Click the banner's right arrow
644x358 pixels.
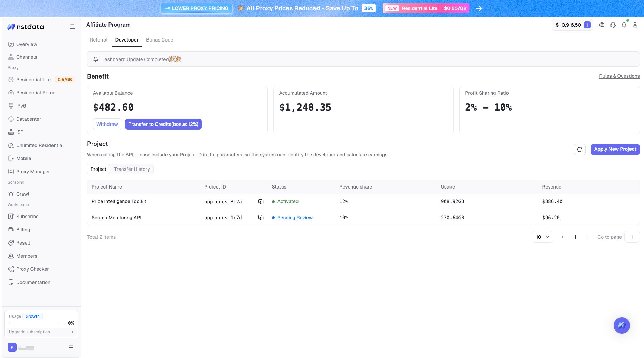click(479, 8)
